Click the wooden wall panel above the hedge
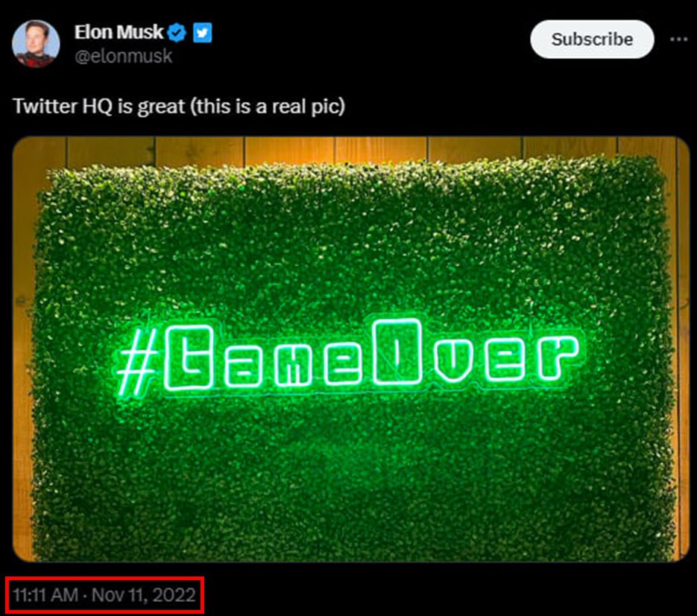The height and width of the screenshot is (616, 697). click(350, 149)
